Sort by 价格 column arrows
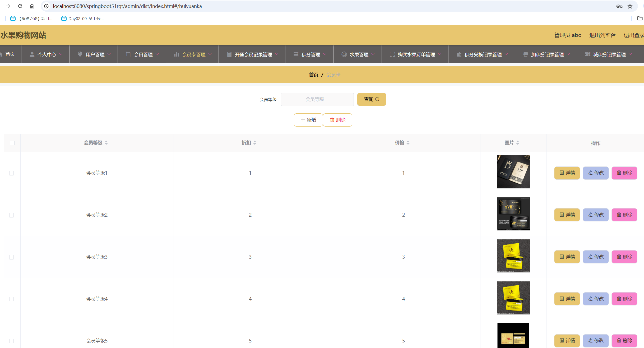The image size is (644, 348). (408, 143)
